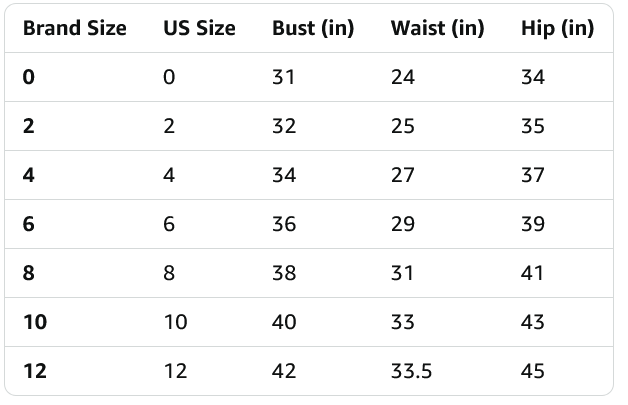628x405 pixels.
Task: Click the waist value 24
Action: point(403,77)
